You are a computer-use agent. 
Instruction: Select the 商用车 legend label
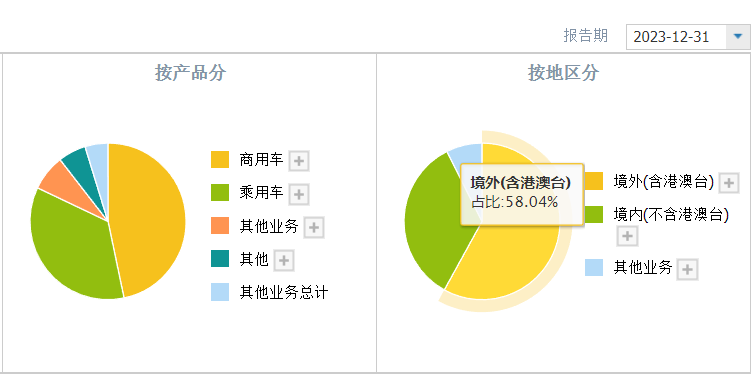pyautogui.click(x=261, y=160)
